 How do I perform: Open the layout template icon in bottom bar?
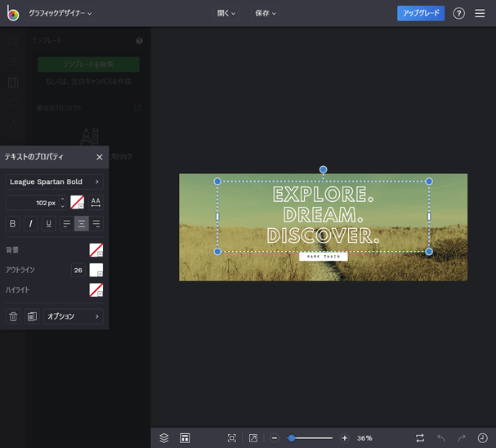tap(185, 438)
